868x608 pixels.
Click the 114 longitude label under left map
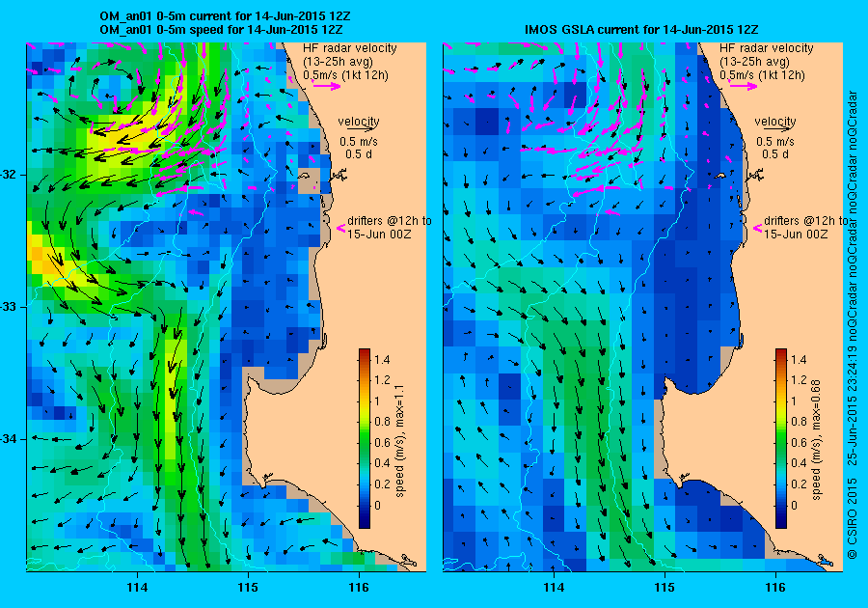(137, 588)
